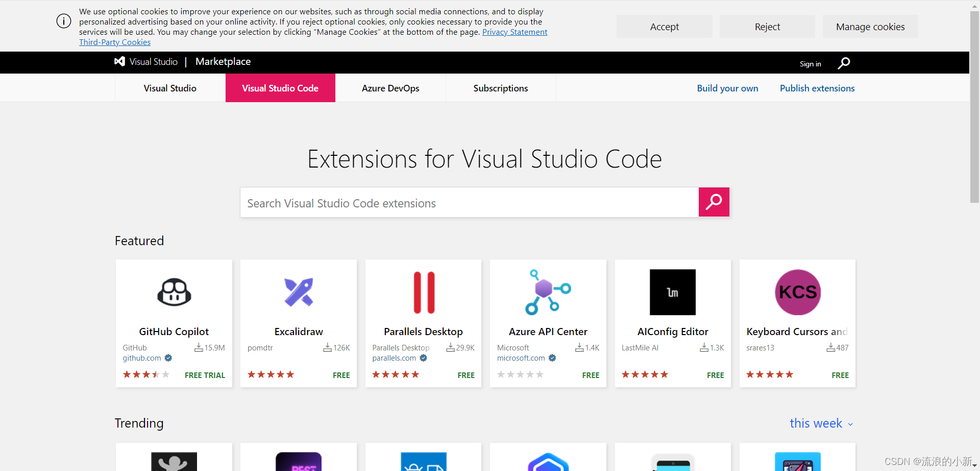The image size is (980, 471).
Task: Click Azure API Center empty star rating
Action: [x=521, y=374]
